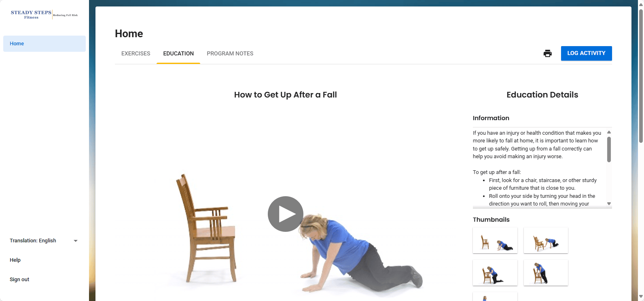This screenshot has height=301, width=644.
Task: Open second thumbnail of woman crawling to chair
Action: tap(546, 240)
